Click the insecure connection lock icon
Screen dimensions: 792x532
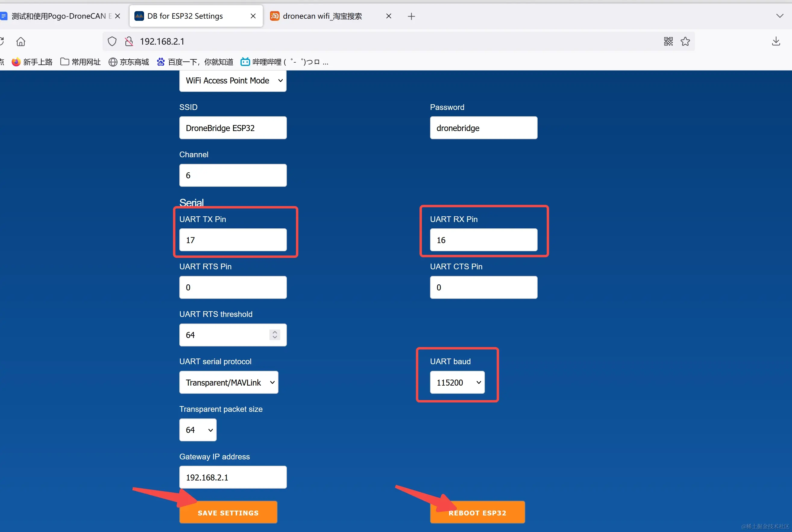pos(129,41)
